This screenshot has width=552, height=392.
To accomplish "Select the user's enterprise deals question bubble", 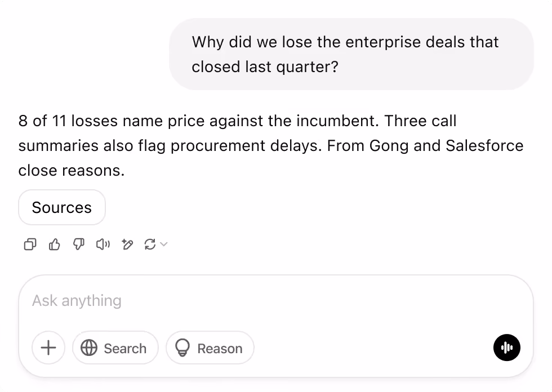I will (351, 54).
